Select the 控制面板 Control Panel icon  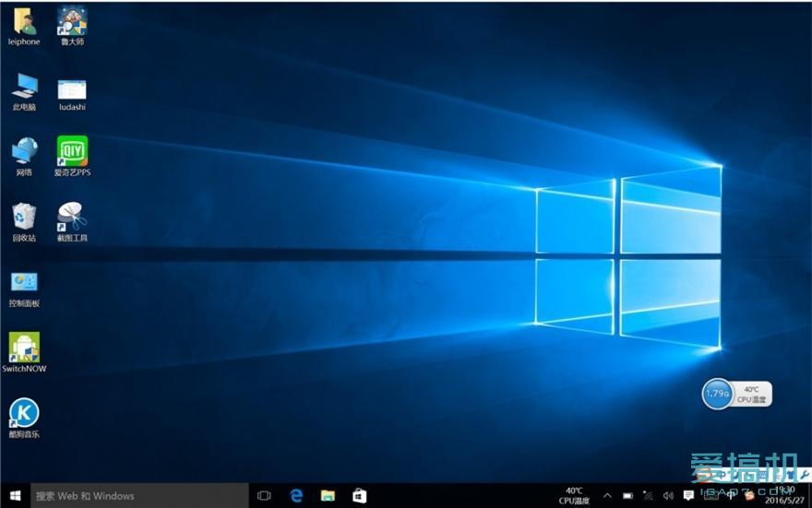24,289
